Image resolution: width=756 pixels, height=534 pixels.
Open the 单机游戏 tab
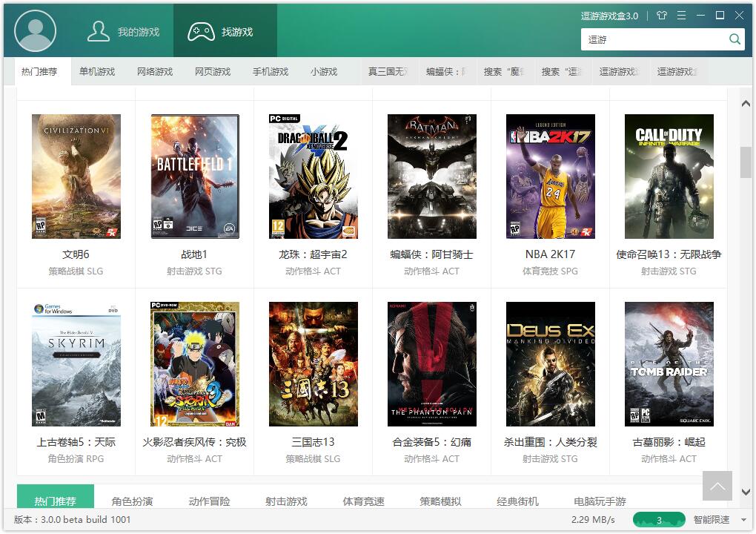97,72
